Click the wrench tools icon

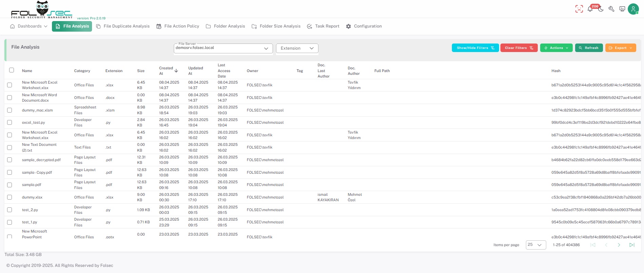pyautogui.click(x=611, y=9)
